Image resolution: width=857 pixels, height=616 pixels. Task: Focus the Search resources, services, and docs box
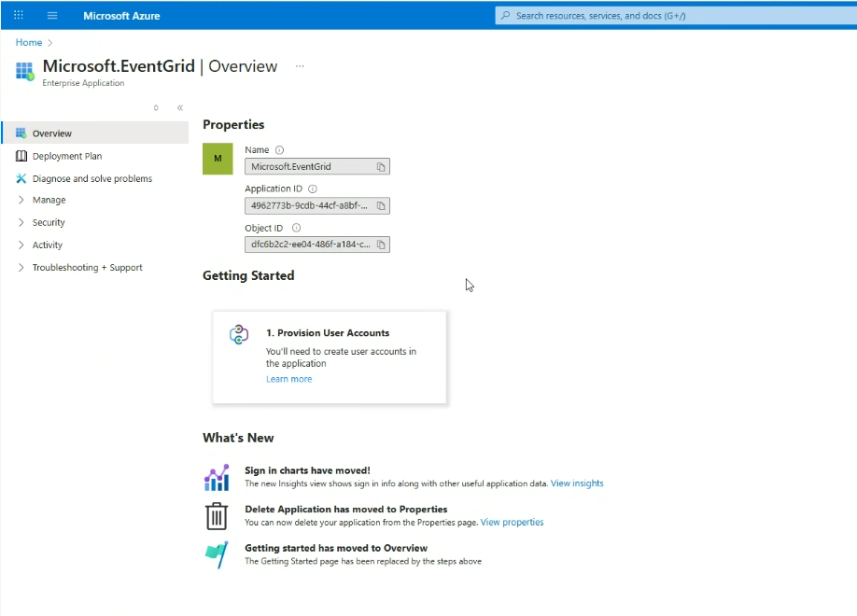676,15
